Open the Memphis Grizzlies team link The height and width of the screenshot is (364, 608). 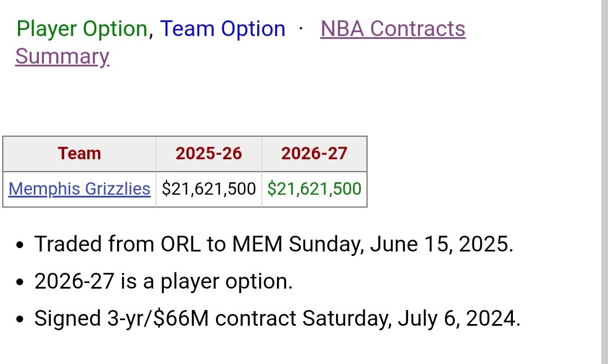(x=79, y=189)
